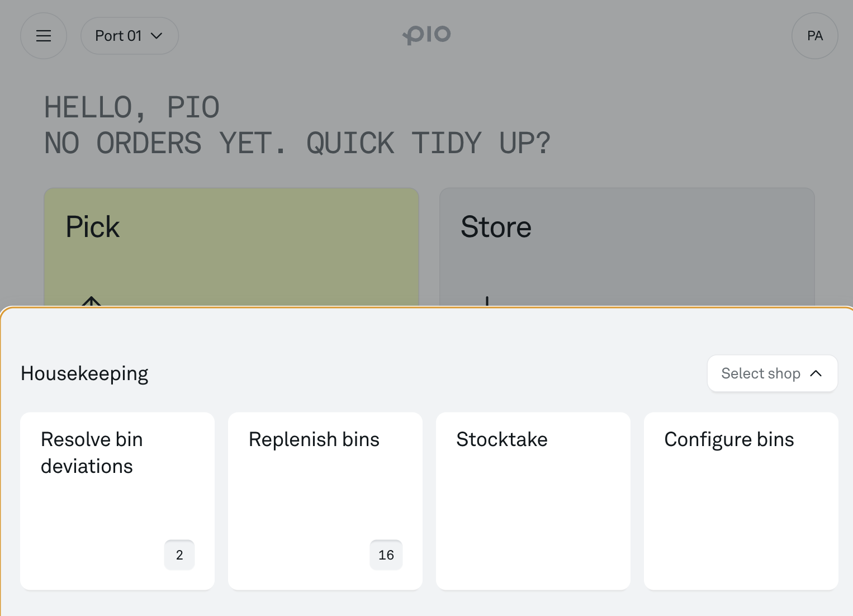The width and height of the screenshot is (853, 616).
Task: Click the 16 badge on Replenish bins
Action: coord(386,555)
